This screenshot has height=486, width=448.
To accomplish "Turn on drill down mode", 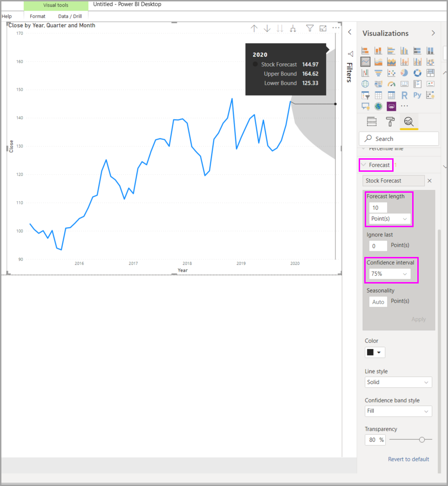I will point(267,28).
